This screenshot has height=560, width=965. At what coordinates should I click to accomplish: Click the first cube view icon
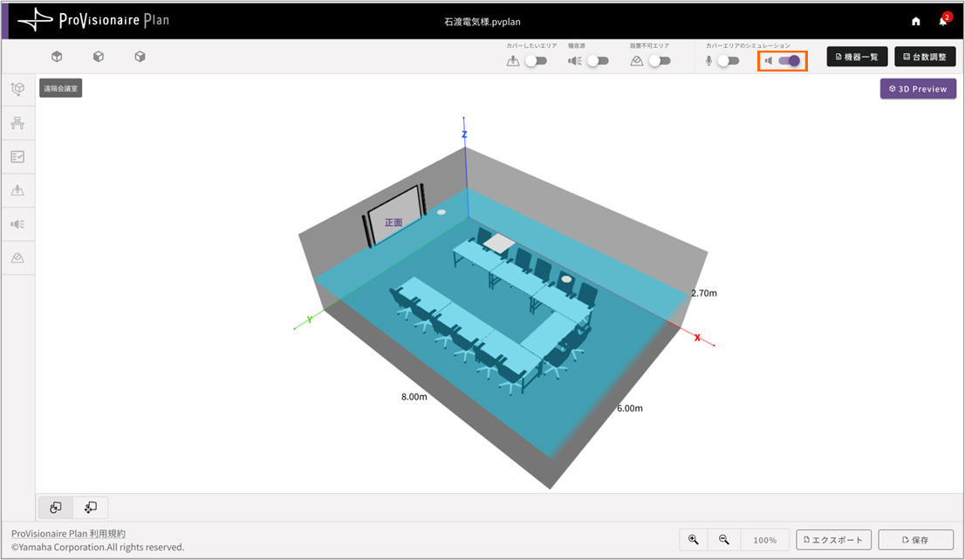tap(57, 57)
